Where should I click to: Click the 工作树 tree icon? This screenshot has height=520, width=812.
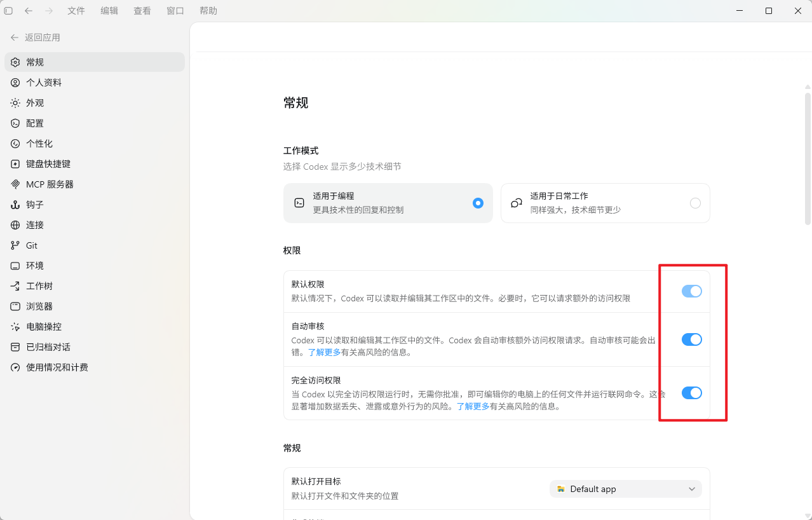15,286
